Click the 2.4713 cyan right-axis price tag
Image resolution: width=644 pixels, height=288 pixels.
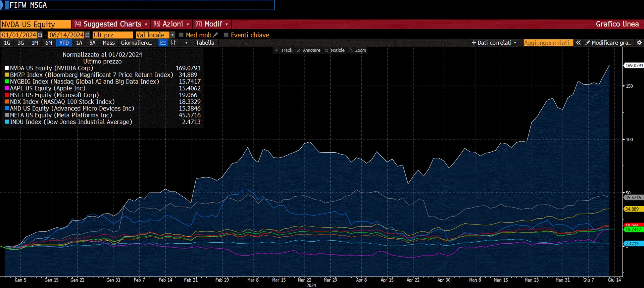click(x=634, y=244)
